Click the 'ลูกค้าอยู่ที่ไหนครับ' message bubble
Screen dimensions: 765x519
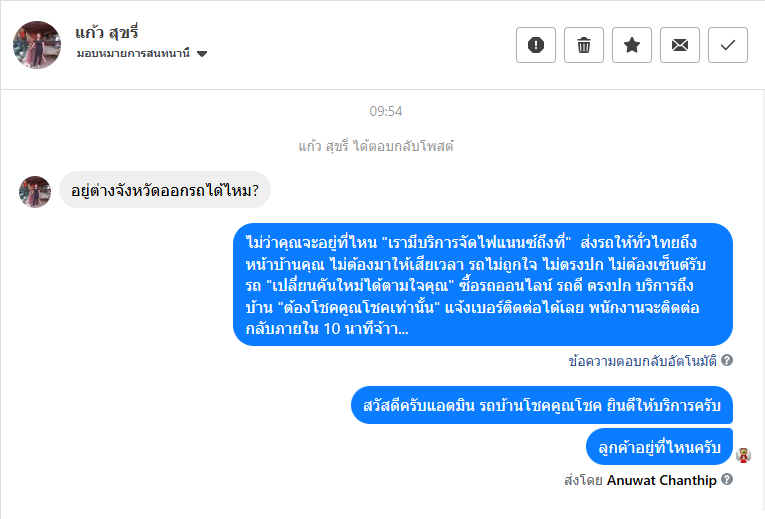659,447
